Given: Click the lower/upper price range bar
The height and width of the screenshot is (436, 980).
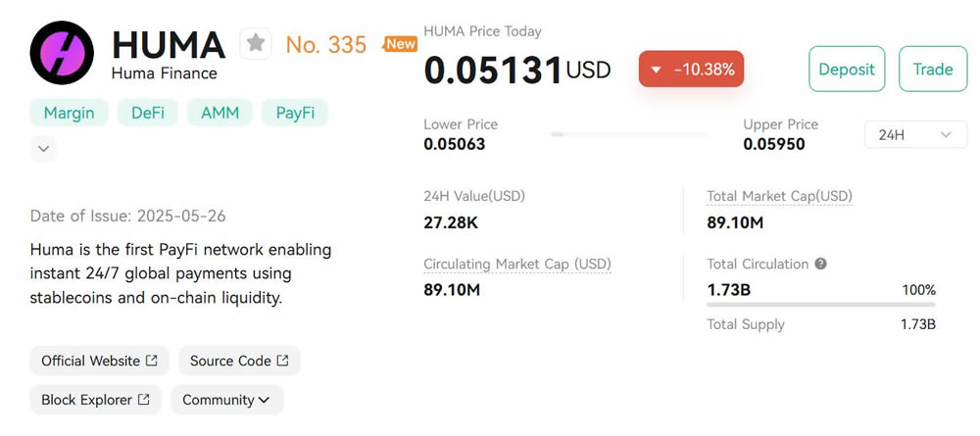Looking at the screenshot, I should tap(630, 134).
